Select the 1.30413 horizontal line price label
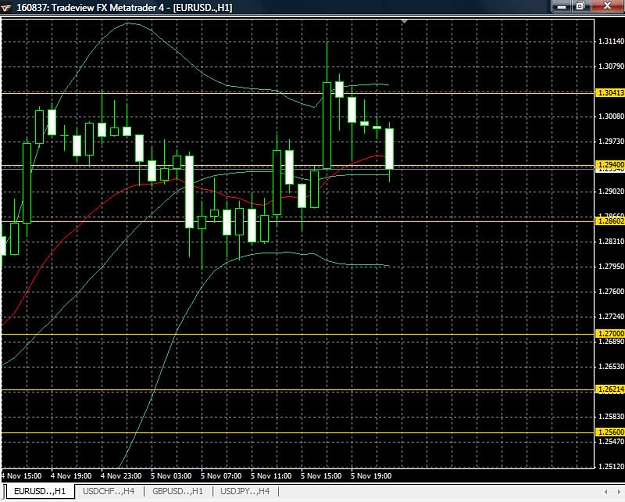Viewport: 625px width, 502px height. click(610, 93)
